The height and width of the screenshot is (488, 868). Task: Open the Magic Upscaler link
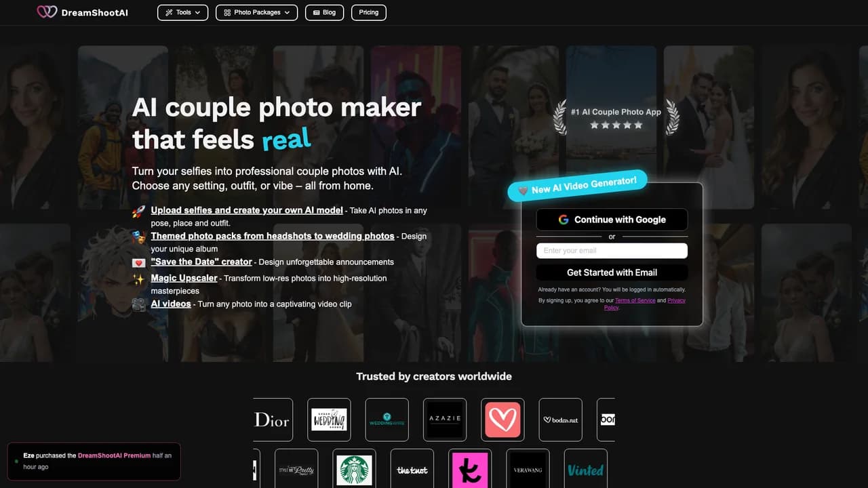pyautogui.click(x=184, y=278)
